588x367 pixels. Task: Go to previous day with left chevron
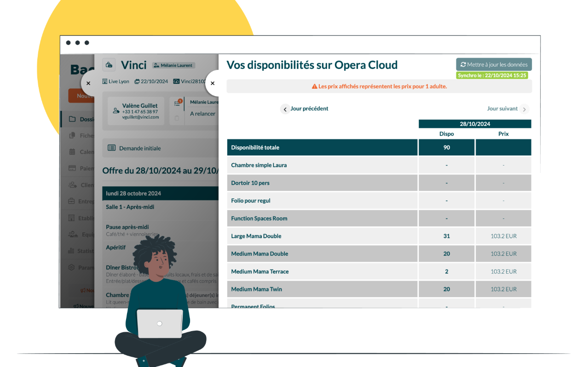285,109
